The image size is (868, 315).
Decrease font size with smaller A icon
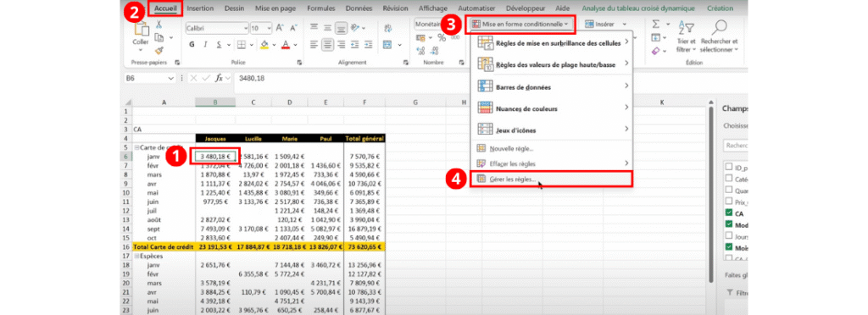293,27
